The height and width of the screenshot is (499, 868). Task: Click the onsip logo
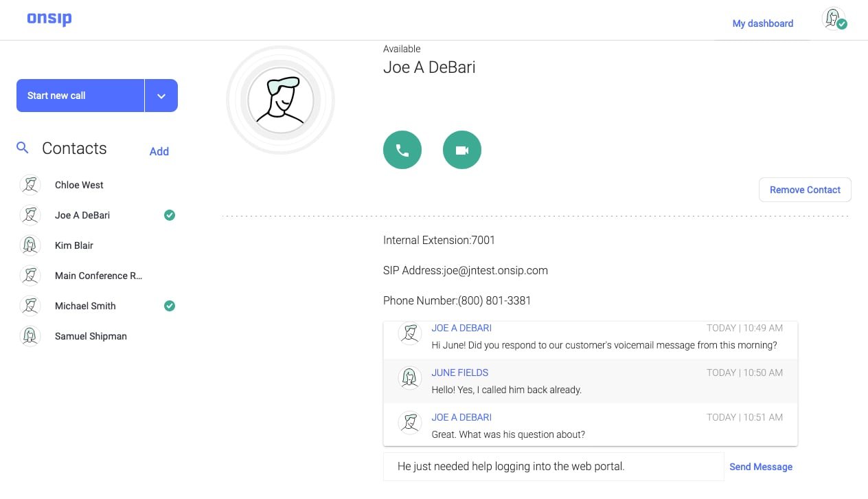pos(49,19)
